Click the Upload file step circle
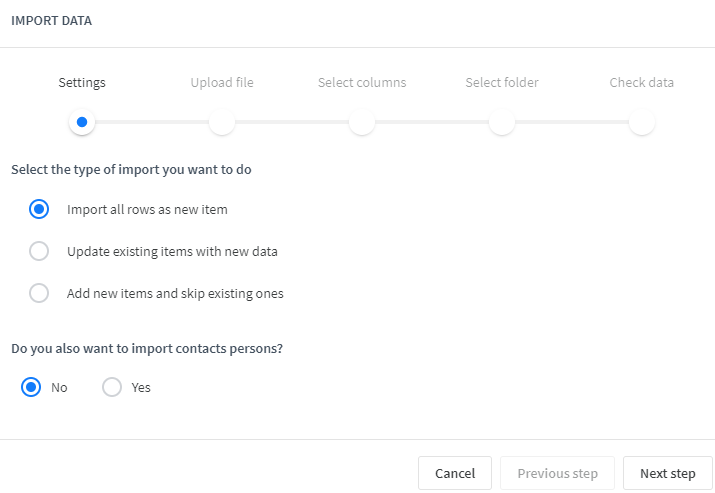The image size is (715, 493). [222, 122]
